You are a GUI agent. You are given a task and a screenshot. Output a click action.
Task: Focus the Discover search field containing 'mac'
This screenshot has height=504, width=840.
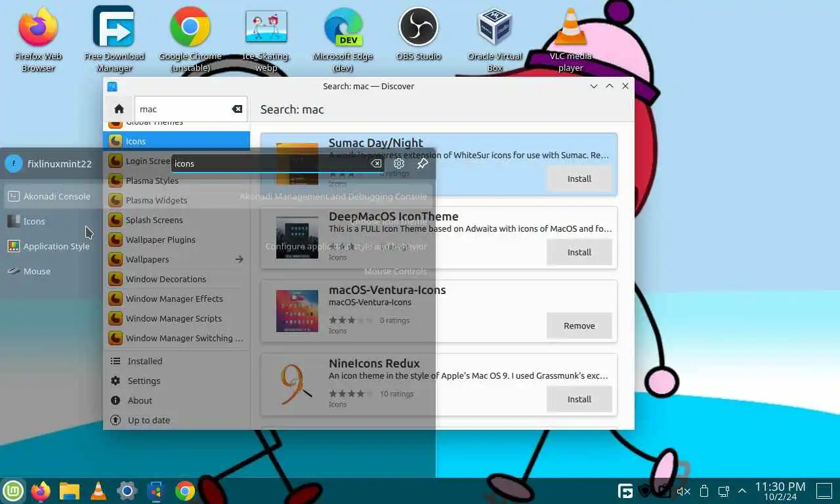point(190,109)
